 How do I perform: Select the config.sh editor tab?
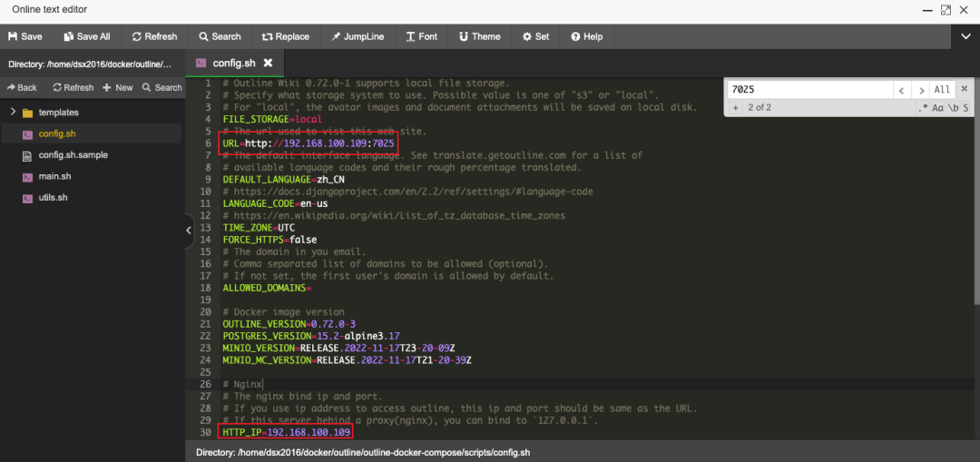233,63
